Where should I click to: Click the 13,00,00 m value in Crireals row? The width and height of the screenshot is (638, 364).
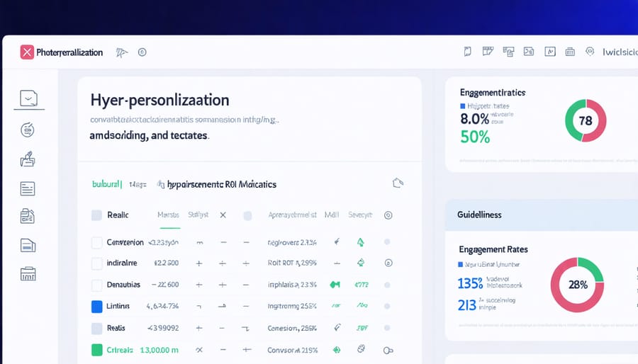159,350
